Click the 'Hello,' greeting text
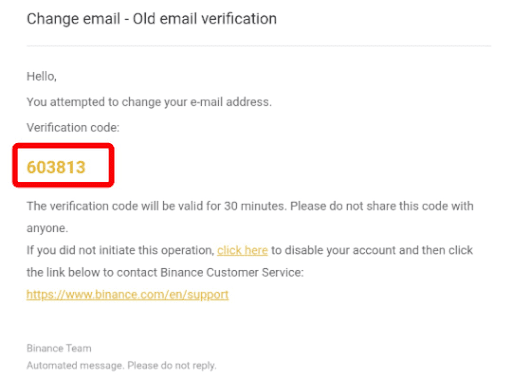 click(42, 76)
